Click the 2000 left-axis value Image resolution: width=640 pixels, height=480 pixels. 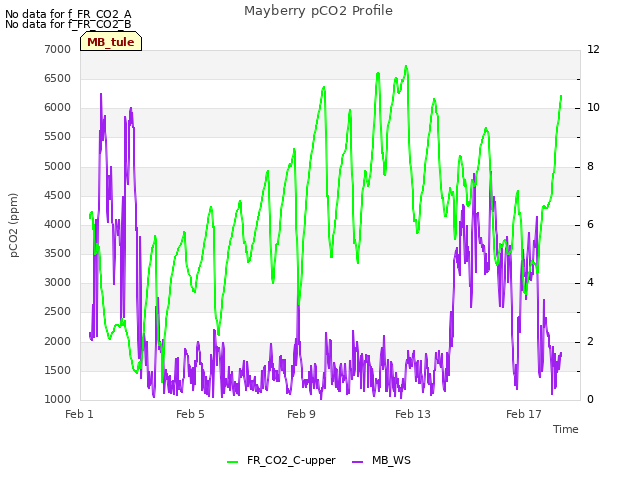[x=58, y=341]
